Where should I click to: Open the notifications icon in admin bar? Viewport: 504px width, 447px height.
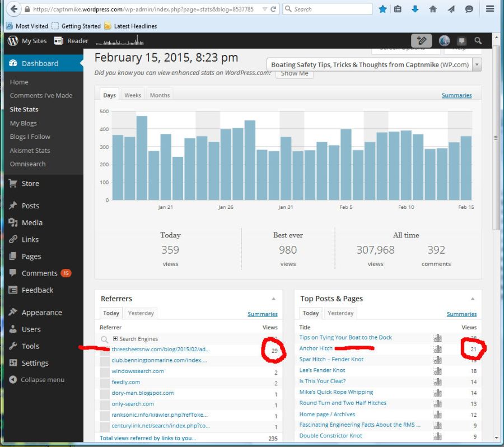(461, 40)
